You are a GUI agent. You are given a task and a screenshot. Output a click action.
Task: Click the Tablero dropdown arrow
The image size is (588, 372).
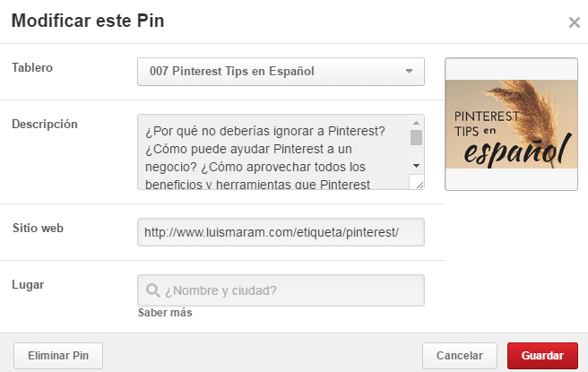(409, 71)
